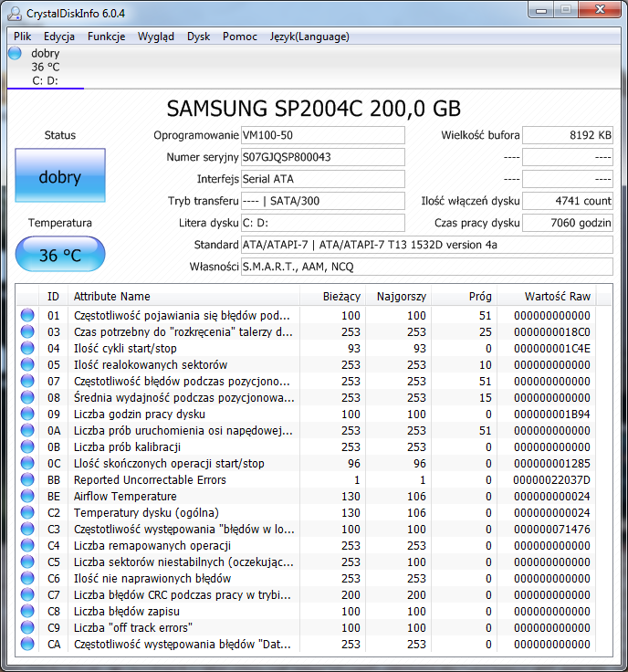Click the status orb for attribute C5
The height and width of the screenshot is (672, 628).
coord(27,562)
